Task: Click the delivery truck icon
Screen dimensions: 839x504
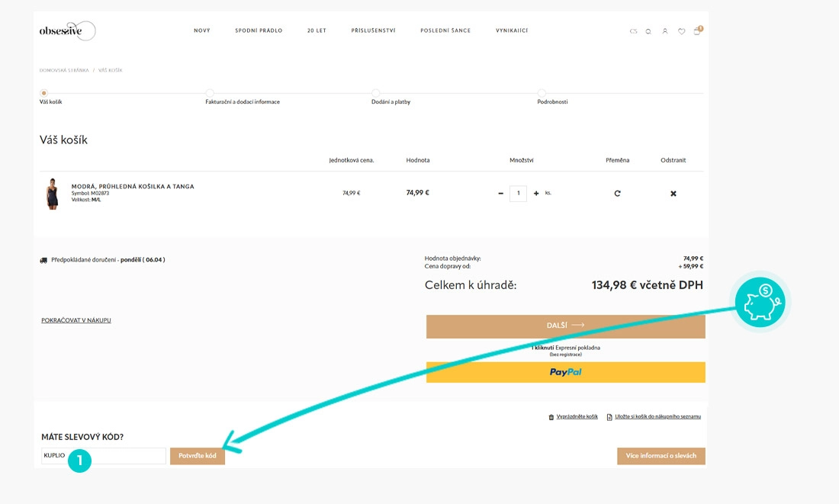Action: coord(43,260)
